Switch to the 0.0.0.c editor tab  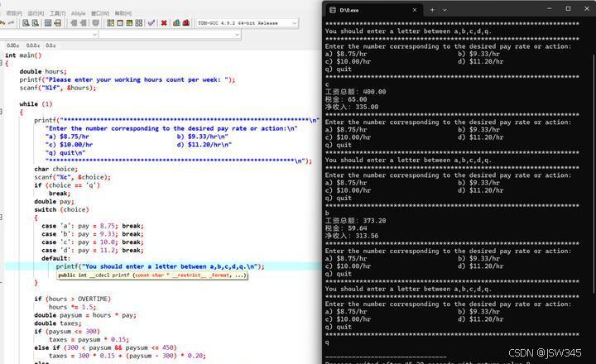[x=33, y=45]
